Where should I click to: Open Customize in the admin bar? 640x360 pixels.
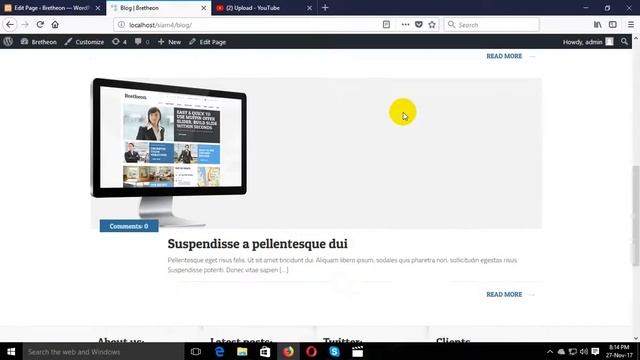(84, 42)
